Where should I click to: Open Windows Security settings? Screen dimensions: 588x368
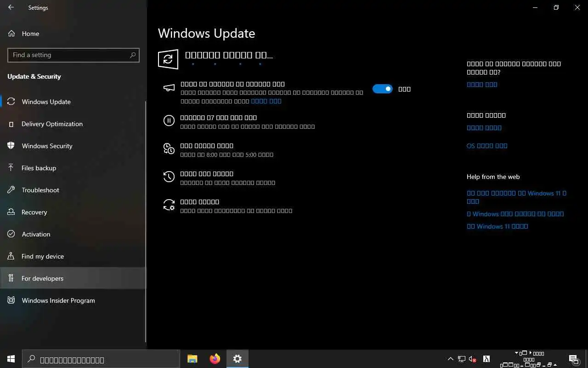point(73,146)
